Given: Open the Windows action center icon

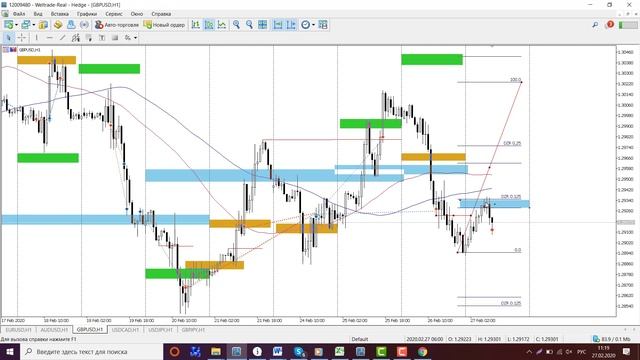Looking at the screenshot, I should click(627, 351).
